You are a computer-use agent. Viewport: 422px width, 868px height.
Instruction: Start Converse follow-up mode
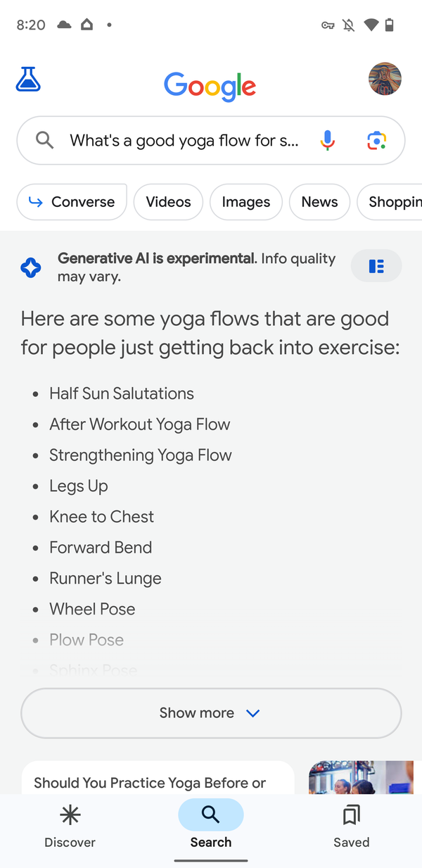[x=72, y=202]
